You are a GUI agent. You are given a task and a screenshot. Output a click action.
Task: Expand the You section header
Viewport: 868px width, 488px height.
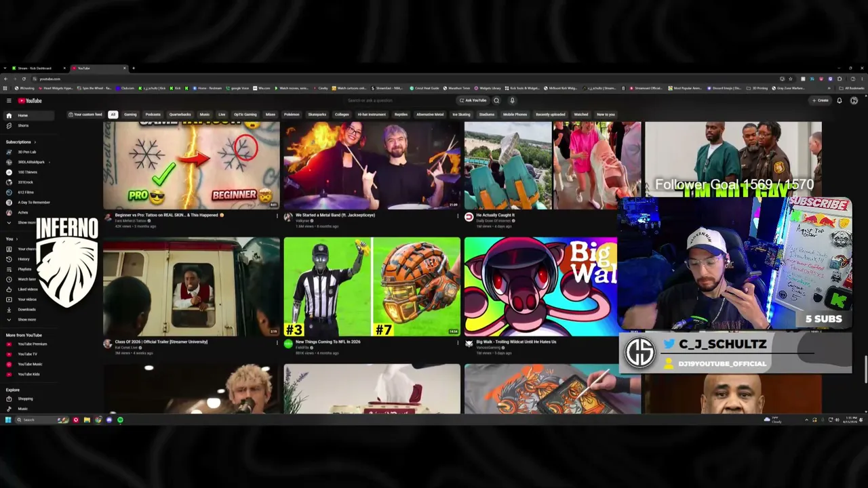pos(11,239)
